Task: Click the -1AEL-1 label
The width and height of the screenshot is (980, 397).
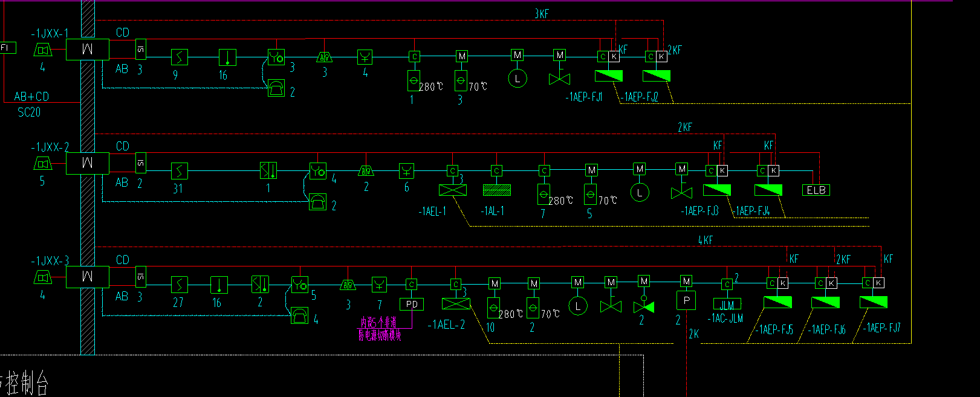Action: 432,211
